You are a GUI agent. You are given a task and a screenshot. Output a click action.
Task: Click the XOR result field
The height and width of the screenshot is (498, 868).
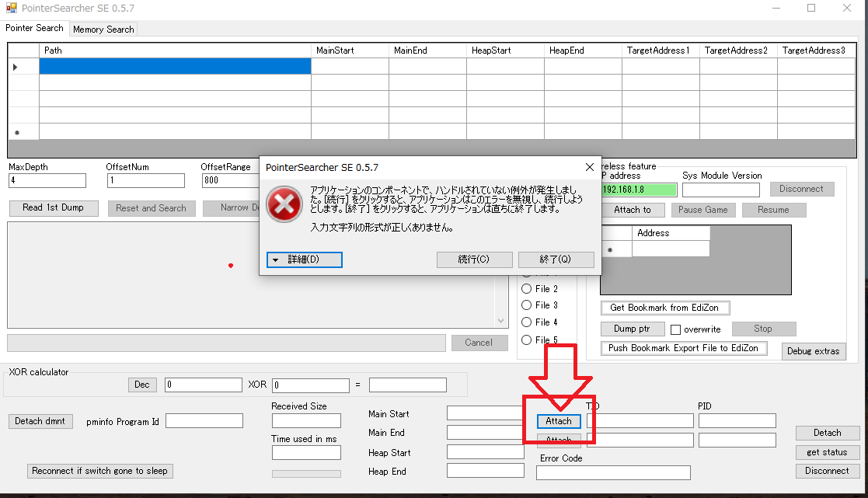pos(407,385)
